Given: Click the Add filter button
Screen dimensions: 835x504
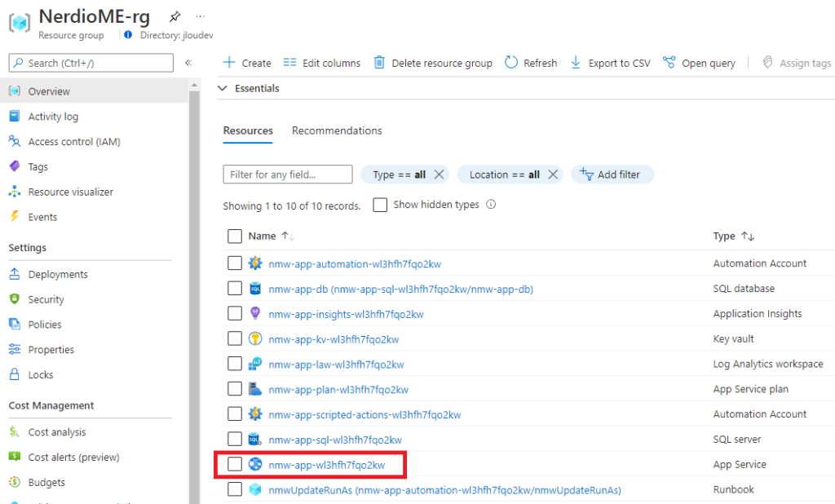Looking at the screenshot, I should coord(612,175).
